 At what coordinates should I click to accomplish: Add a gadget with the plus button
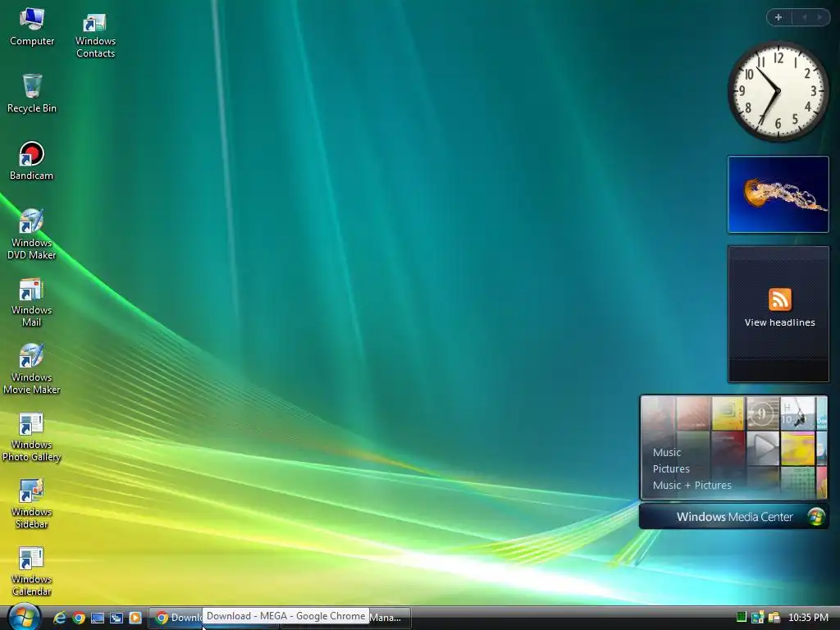pyautogui.click(x=778, y=17)
